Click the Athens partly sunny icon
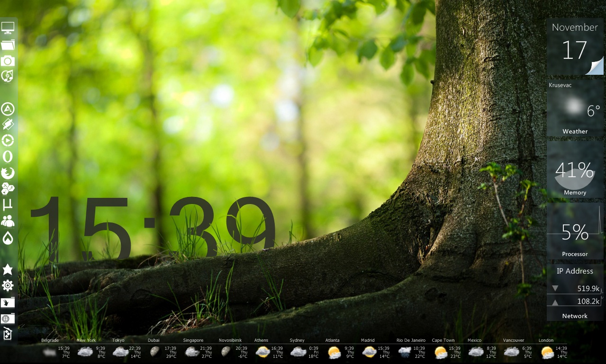 pos(262,352)
